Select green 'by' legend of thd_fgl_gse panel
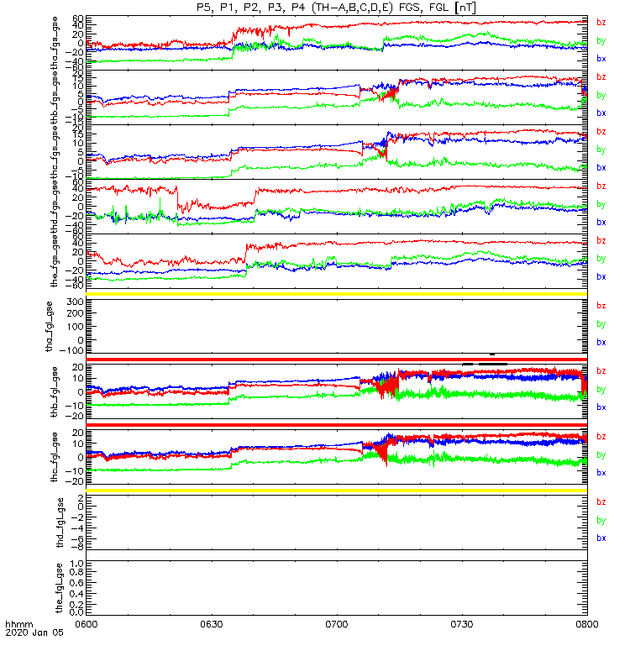630x672 pixels. pos(601,520)
